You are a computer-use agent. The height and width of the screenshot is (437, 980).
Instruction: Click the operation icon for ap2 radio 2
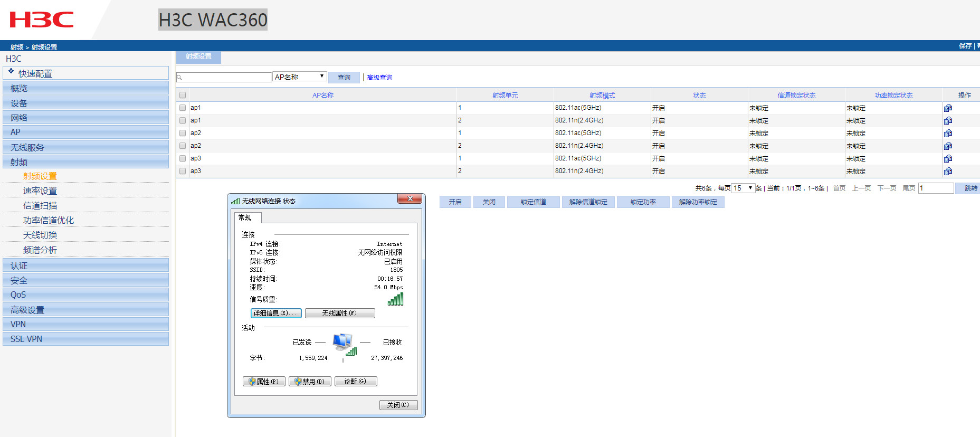pyautogui.click(x=948, y=146)
